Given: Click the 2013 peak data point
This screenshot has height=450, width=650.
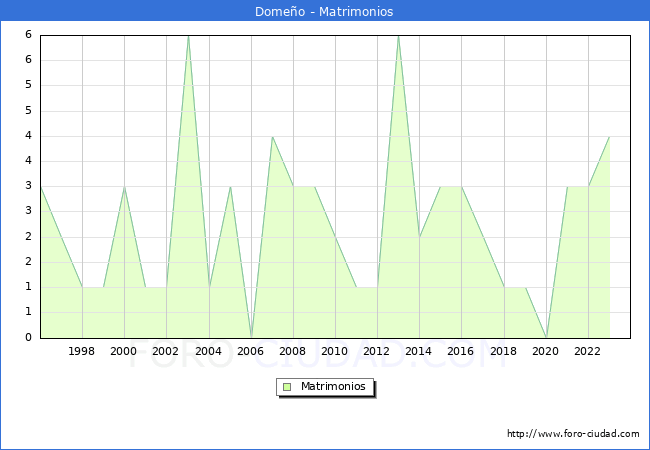Looking at the screenshot, I should (398, 36).
